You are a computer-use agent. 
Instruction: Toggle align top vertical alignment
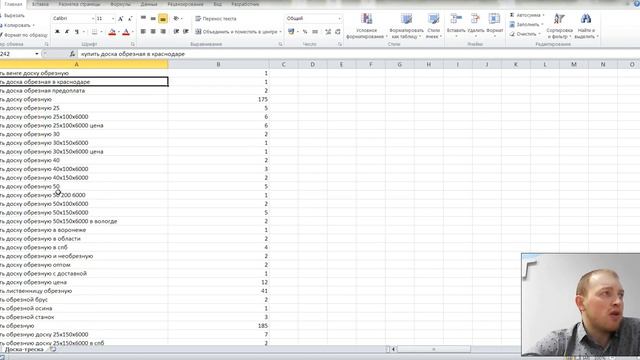tap(143, 18)
